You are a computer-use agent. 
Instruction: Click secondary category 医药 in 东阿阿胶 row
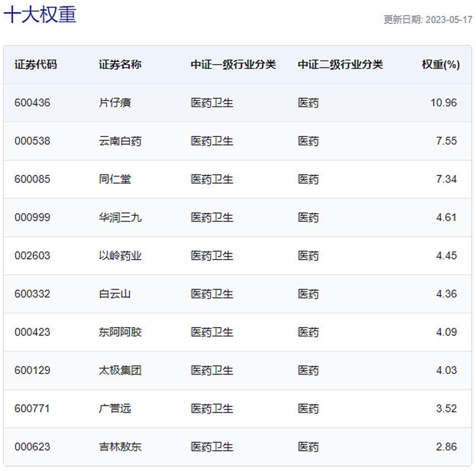click(x=308, y=332)
